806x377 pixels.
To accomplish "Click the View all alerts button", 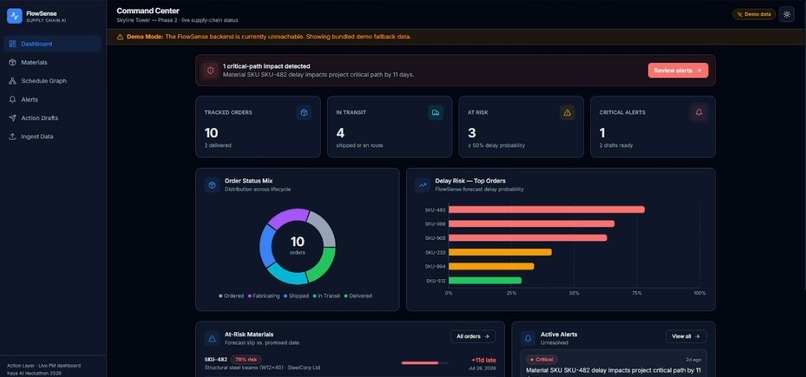I will pos(686,336).
